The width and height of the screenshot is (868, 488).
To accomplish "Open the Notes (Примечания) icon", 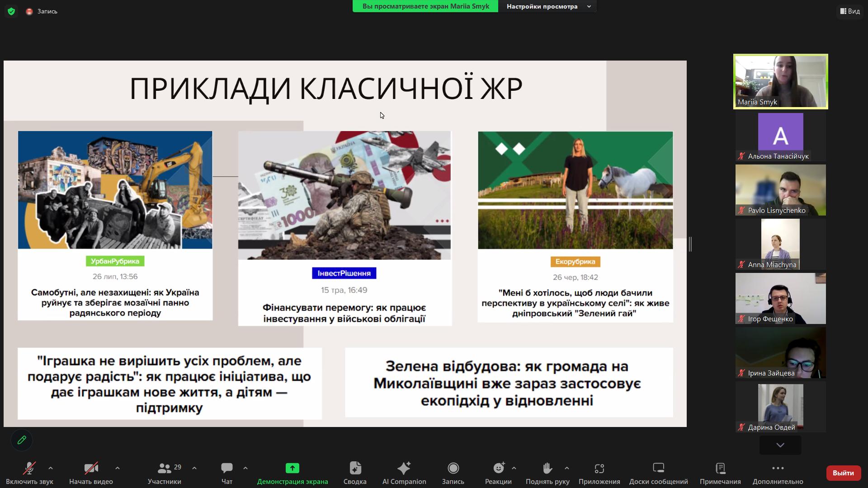I will [720, 468].
